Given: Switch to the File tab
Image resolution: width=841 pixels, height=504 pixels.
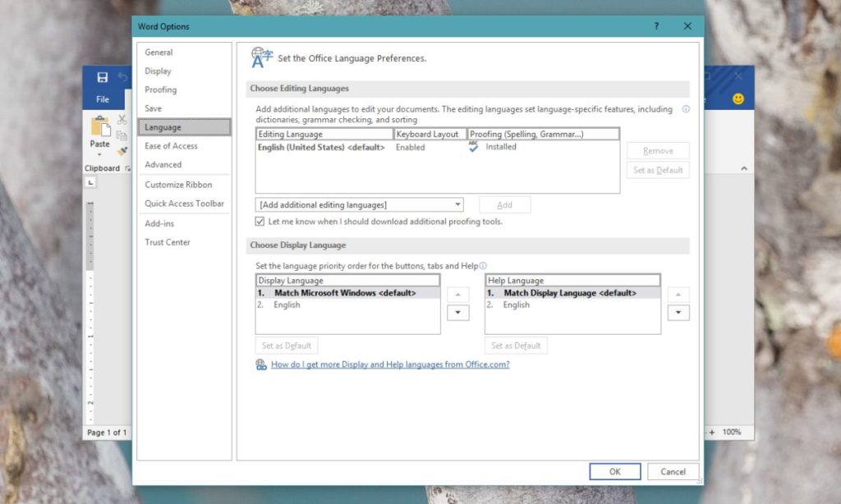Looking at the screenshot, I should [103, 97].
